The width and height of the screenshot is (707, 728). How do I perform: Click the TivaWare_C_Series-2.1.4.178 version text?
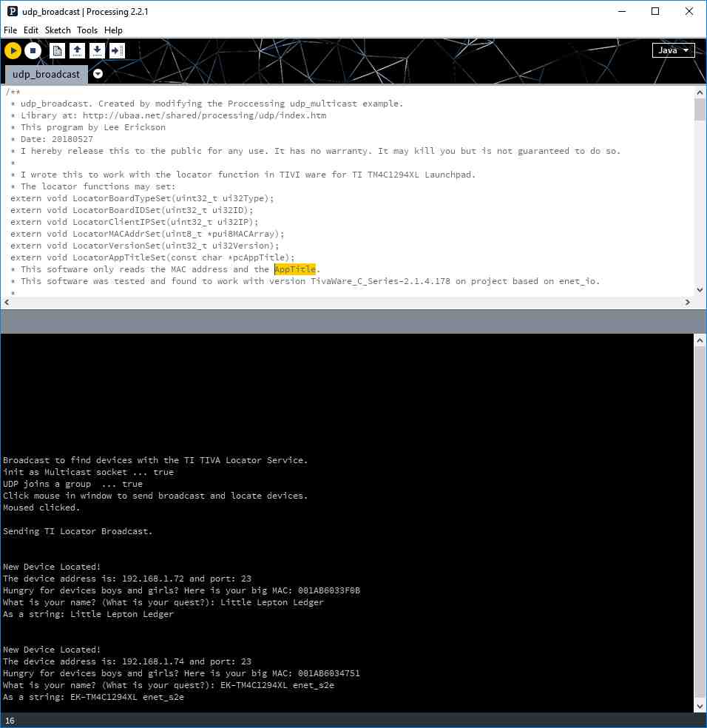pos(380,281)
